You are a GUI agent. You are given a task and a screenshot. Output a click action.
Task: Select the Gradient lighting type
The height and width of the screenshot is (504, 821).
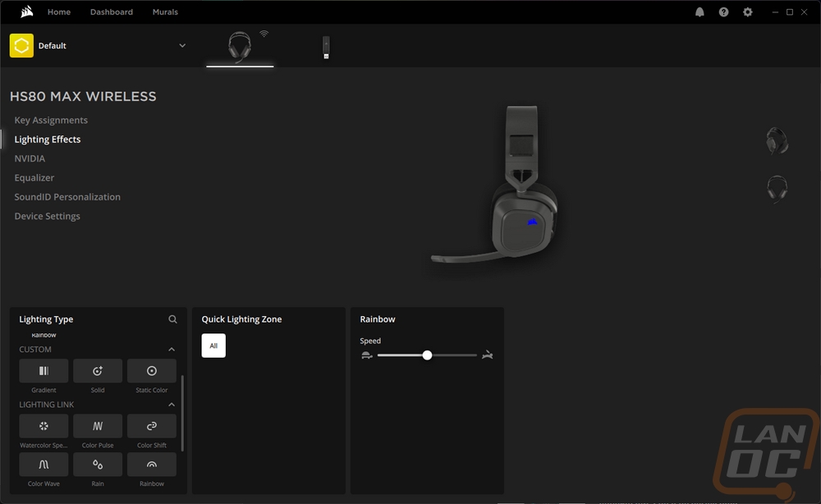tap(44, 371)
